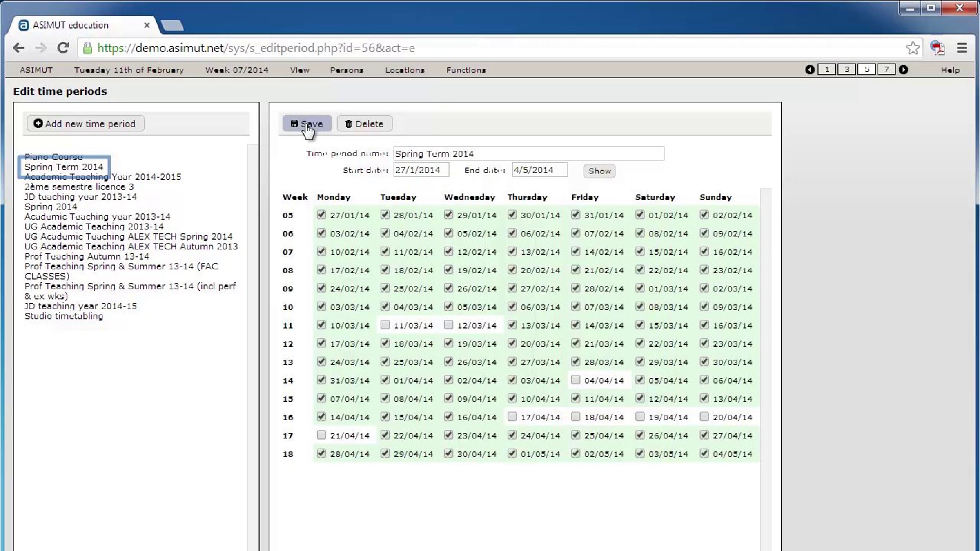
Task: Click the browser back arrow
Action: (19, 48)
